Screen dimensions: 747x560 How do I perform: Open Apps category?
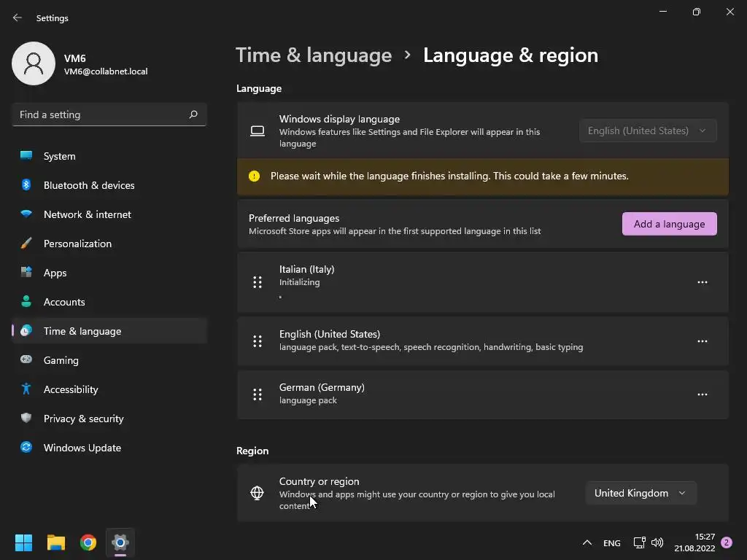(x=109, y=273)
